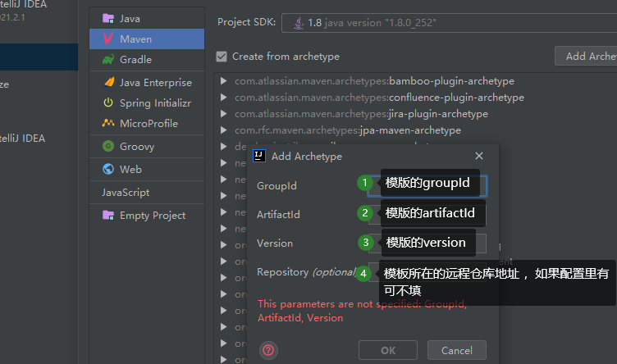Image resolution: width=617 pixels, height=364 pixels.
Task: Select Gradle project type
Action: (147, 59)
